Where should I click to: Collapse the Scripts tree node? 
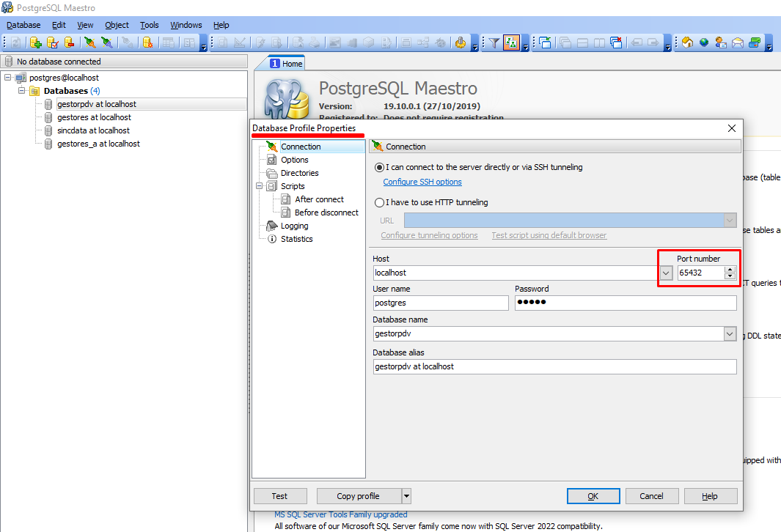point(260,186)
